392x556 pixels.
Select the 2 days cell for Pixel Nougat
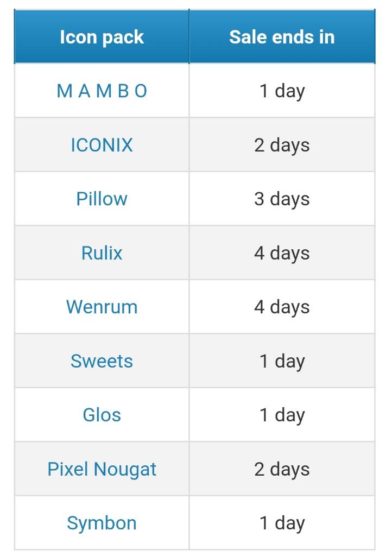282,470
